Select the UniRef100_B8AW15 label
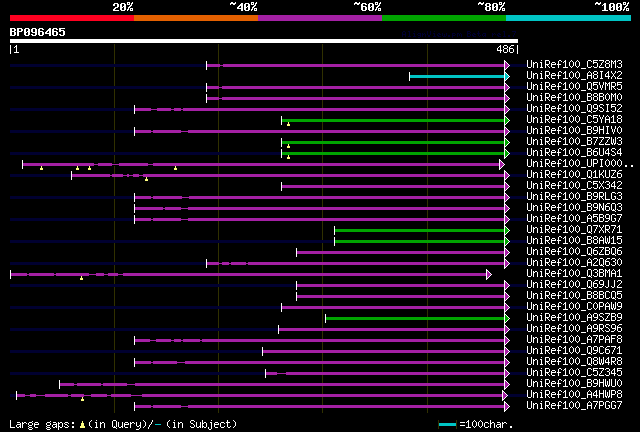640x432 pixels. 574,241
